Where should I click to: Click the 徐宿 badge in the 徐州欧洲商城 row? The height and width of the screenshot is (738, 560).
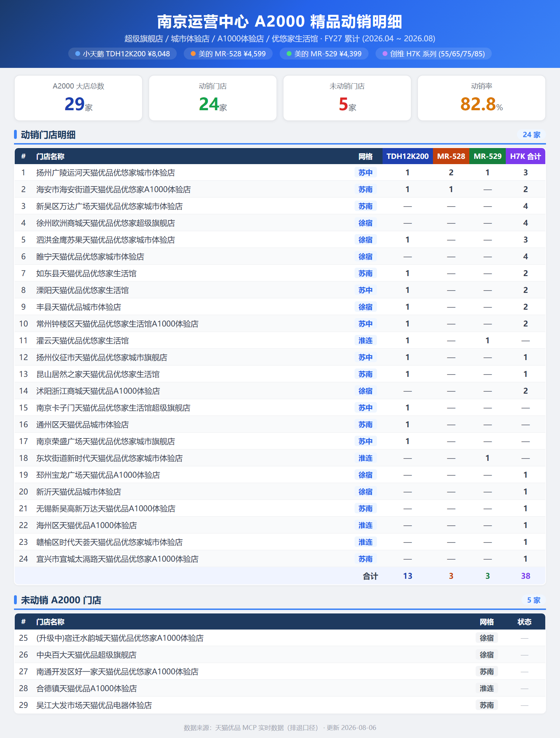point(365,223)
